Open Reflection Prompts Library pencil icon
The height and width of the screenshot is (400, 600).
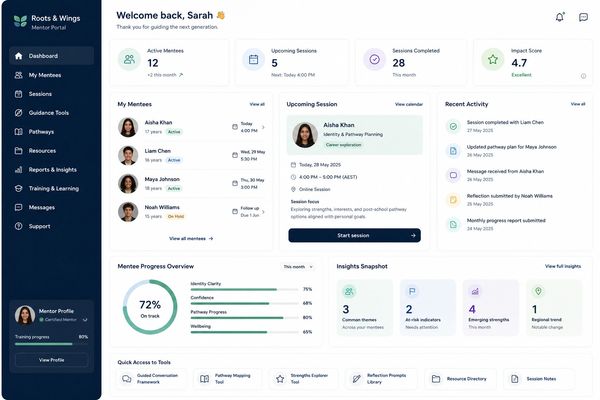click(x=357, y=379)
